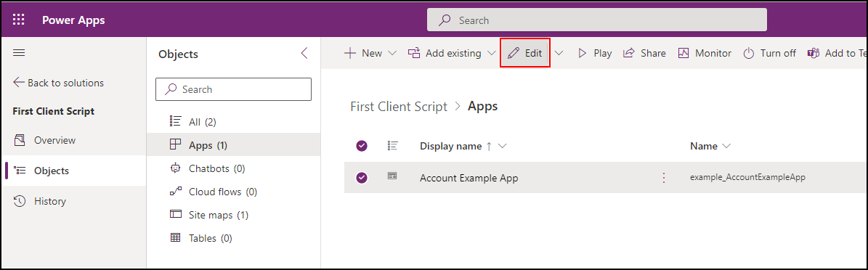Image resolution: width=868 pixels, height=270 pixels.
Task: Click the Add to Teams command
Action: click(x=837, y=53)
